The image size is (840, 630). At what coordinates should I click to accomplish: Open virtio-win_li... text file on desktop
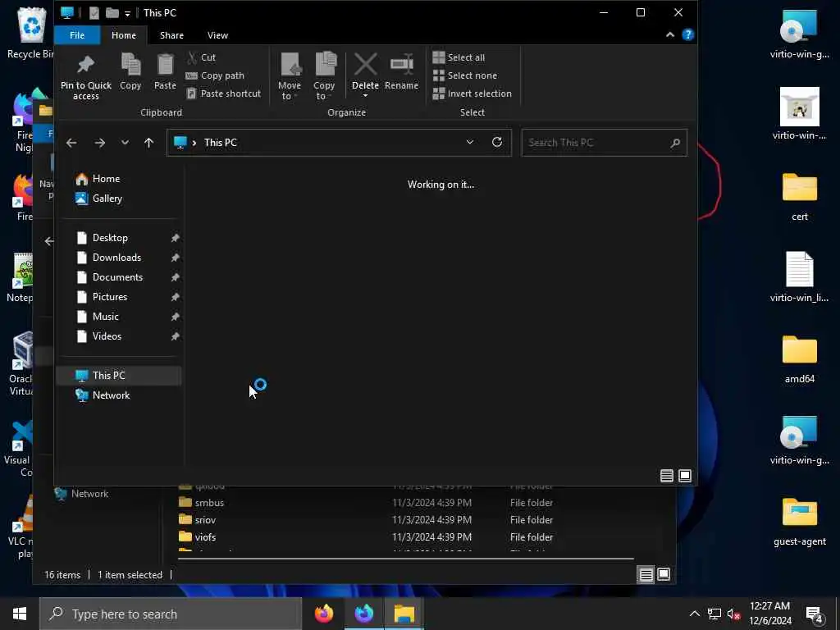[799, 277]
